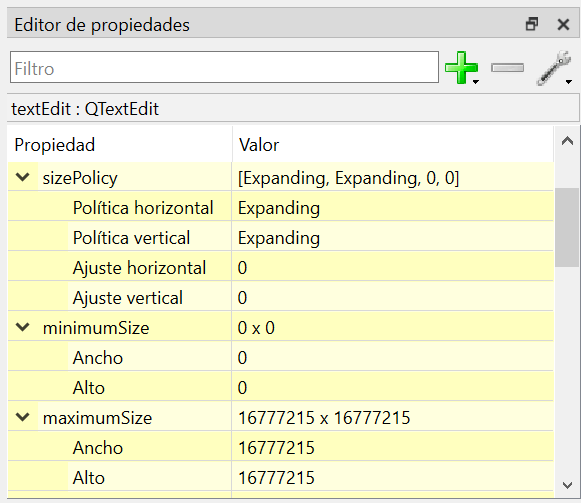Select the maximumSize property row
Screen dimensions: 581x503
280,417
